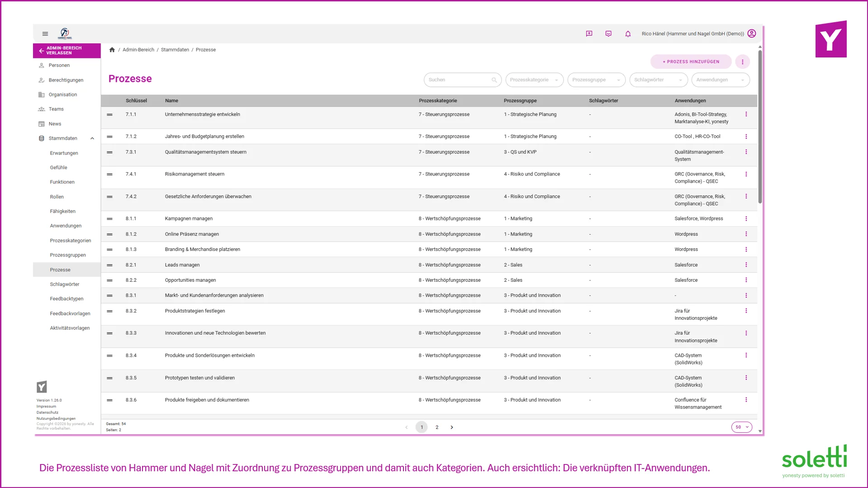868x488 pixels.
Task: Click Datenschutz link in footer
Action: [x=47, y=412]
